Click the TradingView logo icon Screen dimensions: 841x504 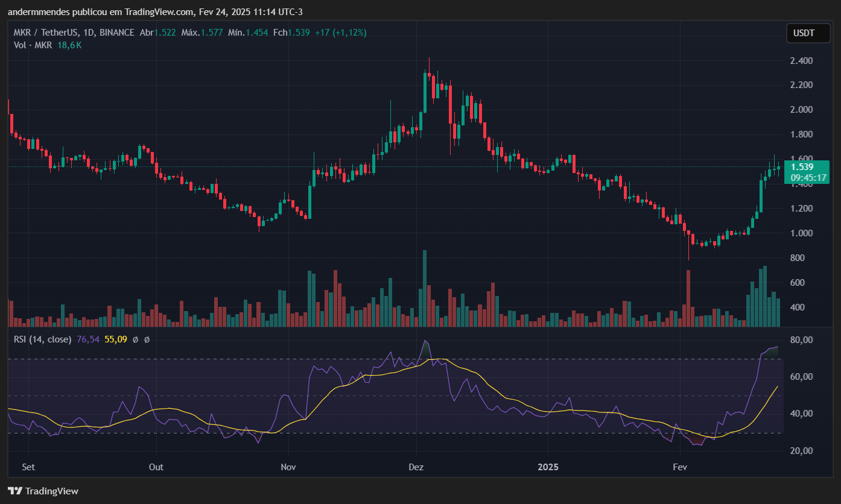click(15, 491)
